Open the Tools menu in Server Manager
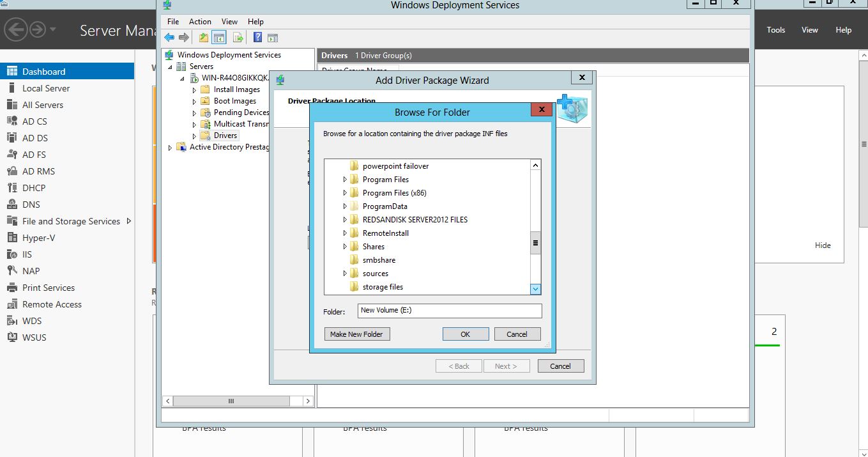This screenshot has height=457, width=868. tap(776, 30)
